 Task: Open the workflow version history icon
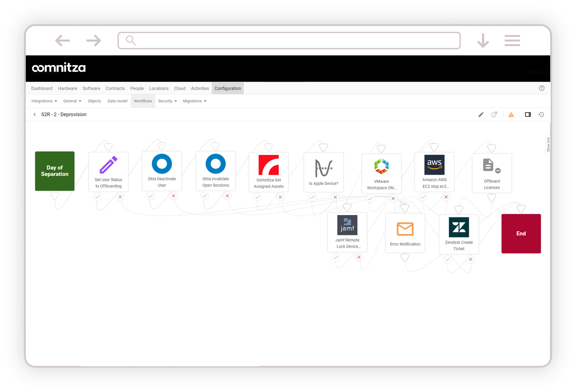pyautogui.click(x=541, y=114)
